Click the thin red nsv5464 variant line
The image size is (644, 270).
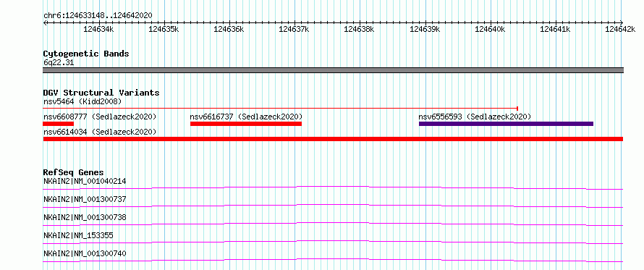tap(280, 109)
